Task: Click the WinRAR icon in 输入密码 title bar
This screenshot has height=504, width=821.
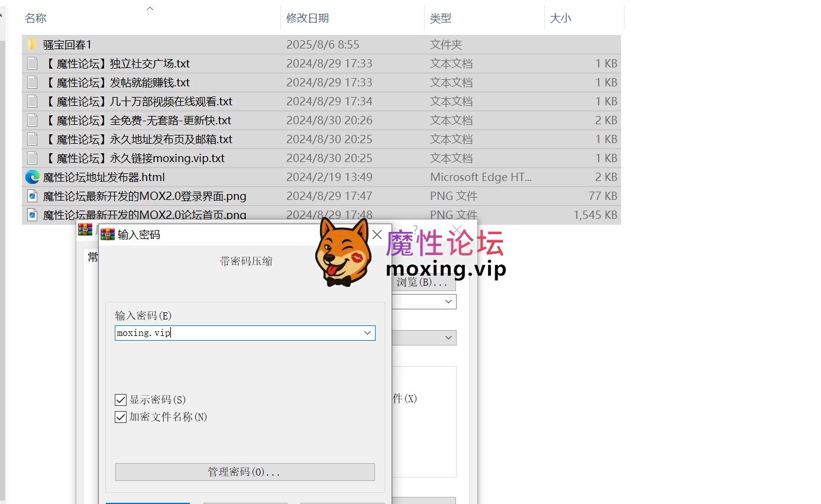Action: click(x=108, y=234)
